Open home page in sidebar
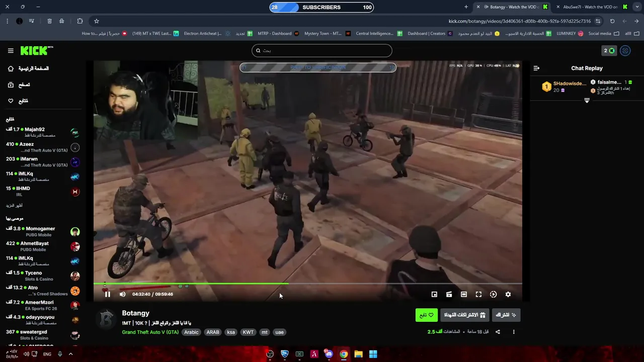644x362 pixels. [x=28, y=68]
